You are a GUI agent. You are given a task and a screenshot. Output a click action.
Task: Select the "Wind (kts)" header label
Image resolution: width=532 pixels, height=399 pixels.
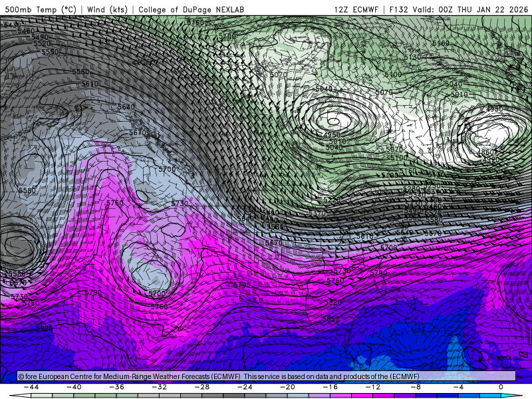point(107,9)
